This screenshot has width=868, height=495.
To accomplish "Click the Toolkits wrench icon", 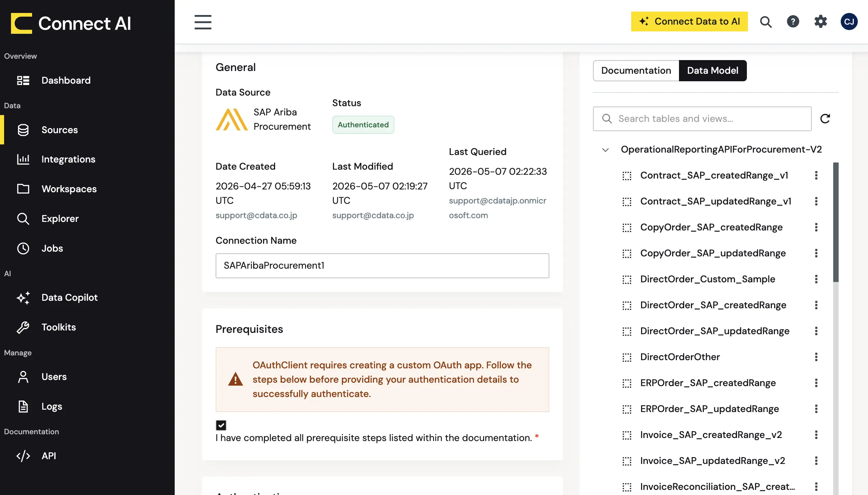I will (x=23, y=327).
